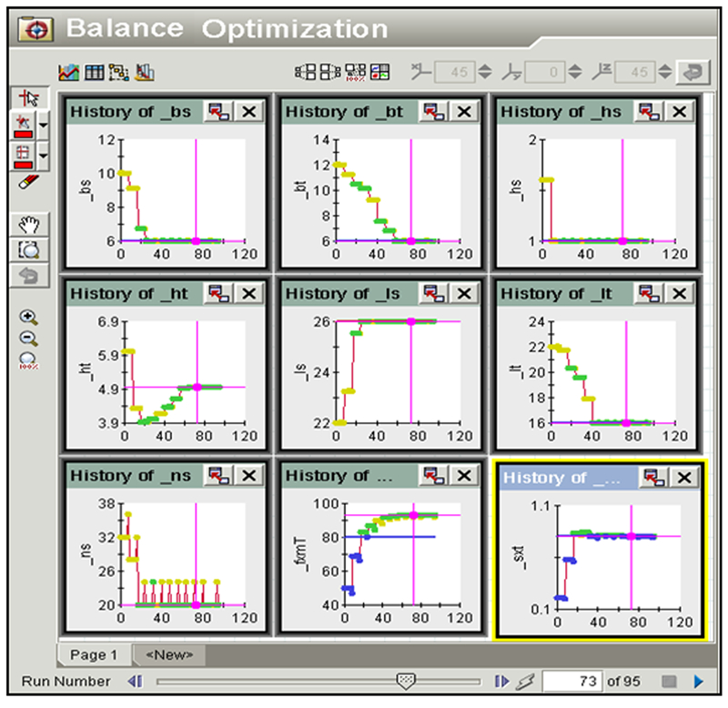This screenshot has height=708, width=728.
Task: Close the History of _ht plot
Action: tap(249, 293)
